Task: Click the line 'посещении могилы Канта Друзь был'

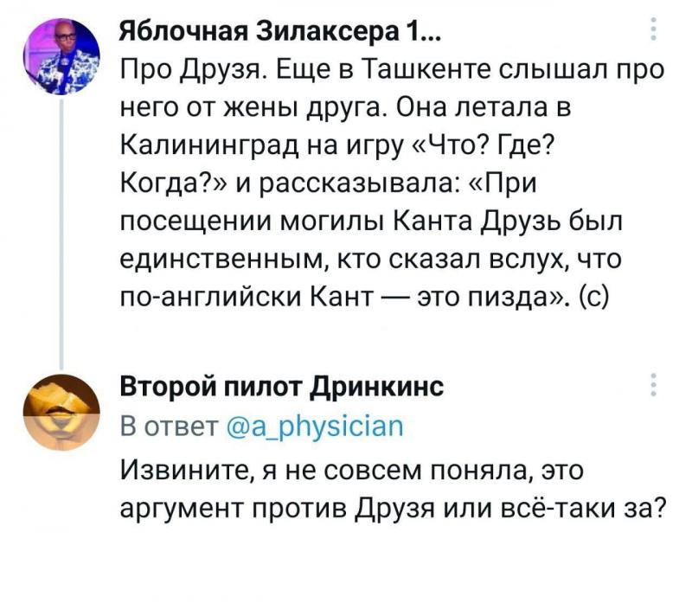Action: click(372, 221)
